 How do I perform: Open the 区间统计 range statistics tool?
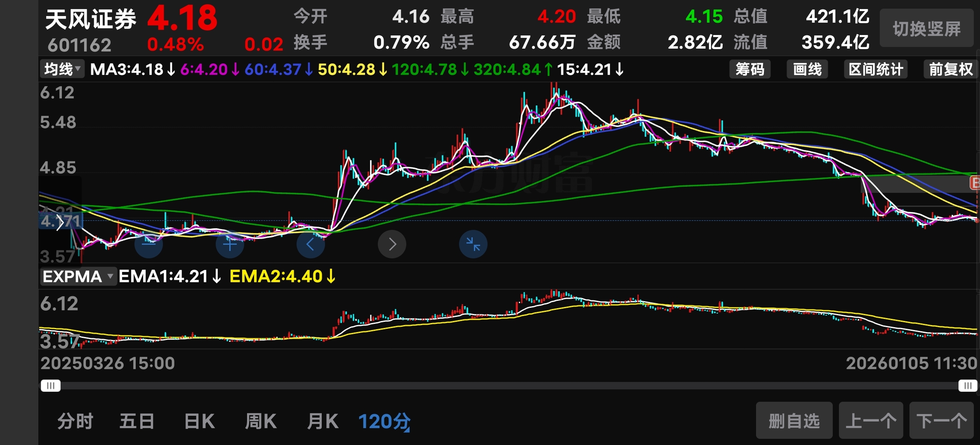tap(876, 69)
